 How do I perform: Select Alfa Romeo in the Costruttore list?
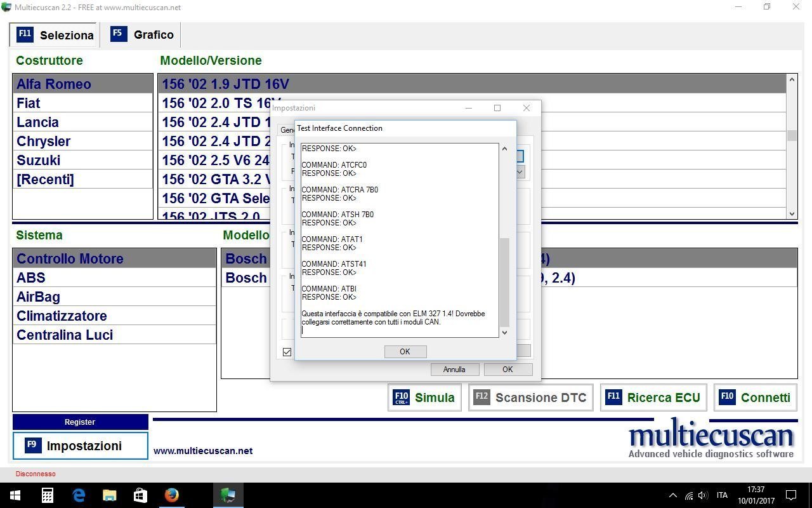coord(82,84)
